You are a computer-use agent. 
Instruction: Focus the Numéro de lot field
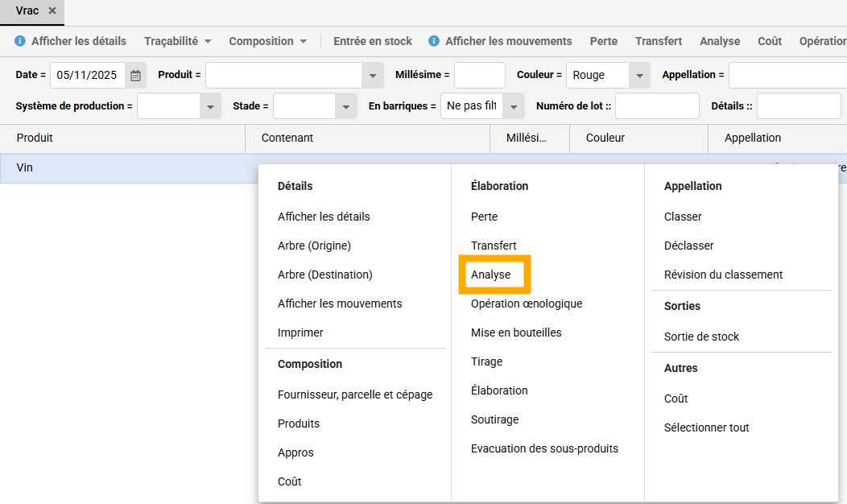tap(657, 106)
